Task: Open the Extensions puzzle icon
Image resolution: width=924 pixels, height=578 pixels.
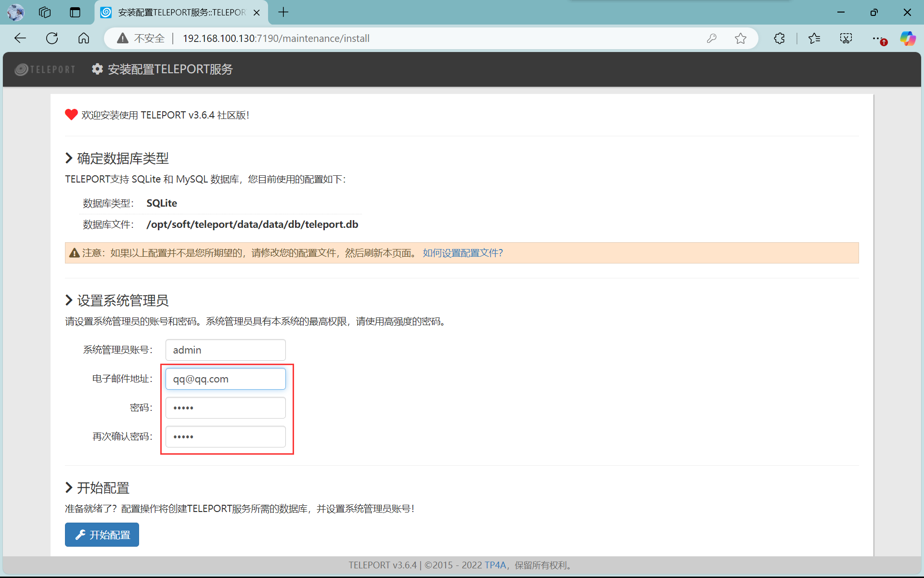Action: pyautogui.click(x=779, y=39)
